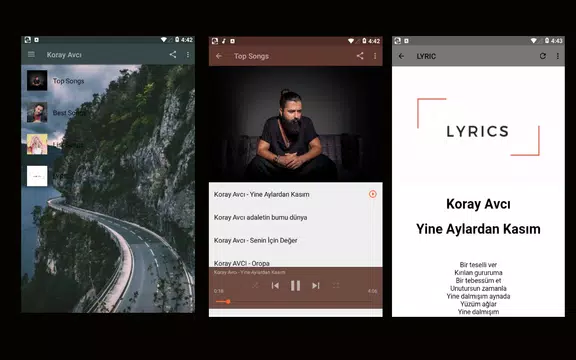Open the hamburger menu in Koray Avcı screen

point(31,54)
